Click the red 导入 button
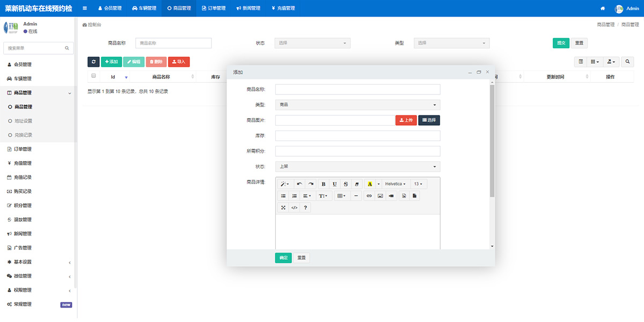Viewport: 644px width, 322px height. (x=179, y=62)
